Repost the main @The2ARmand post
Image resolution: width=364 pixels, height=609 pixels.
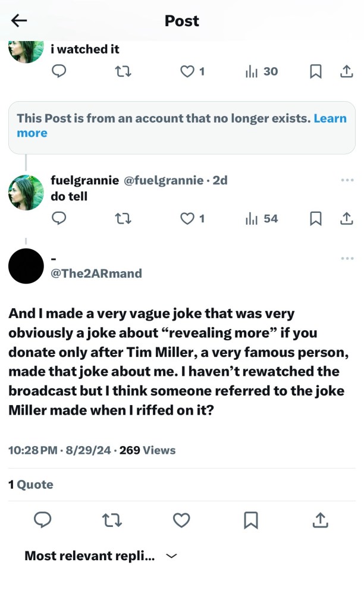coord(112,520)
